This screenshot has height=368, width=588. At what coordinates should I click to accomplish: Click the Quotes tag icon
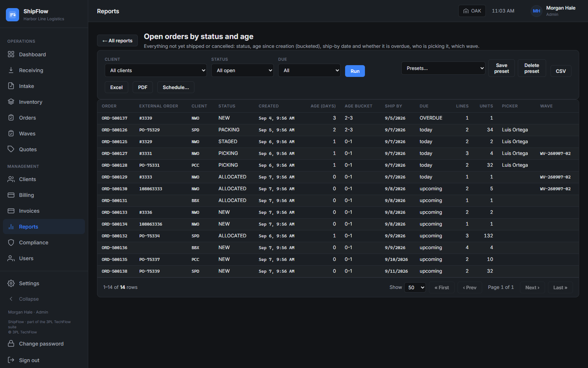tap(11, 149)
